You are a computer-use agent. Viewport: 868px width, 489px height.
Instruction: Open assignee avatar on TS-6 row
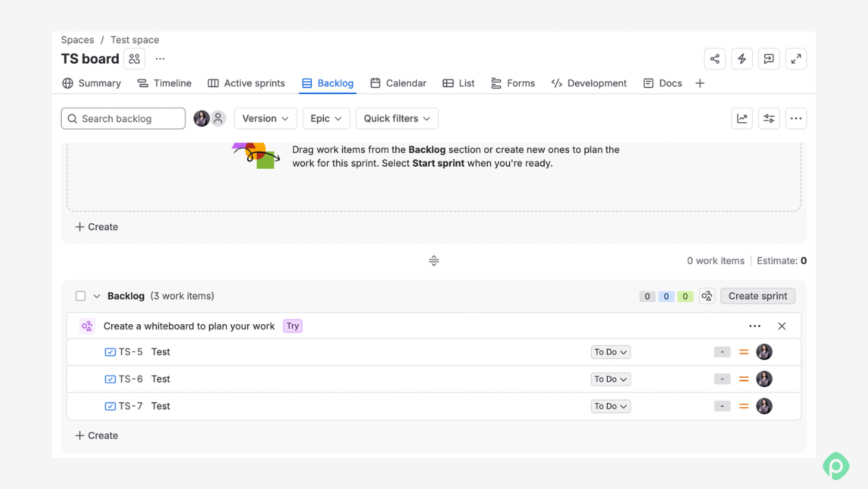[x=764, y=379]
